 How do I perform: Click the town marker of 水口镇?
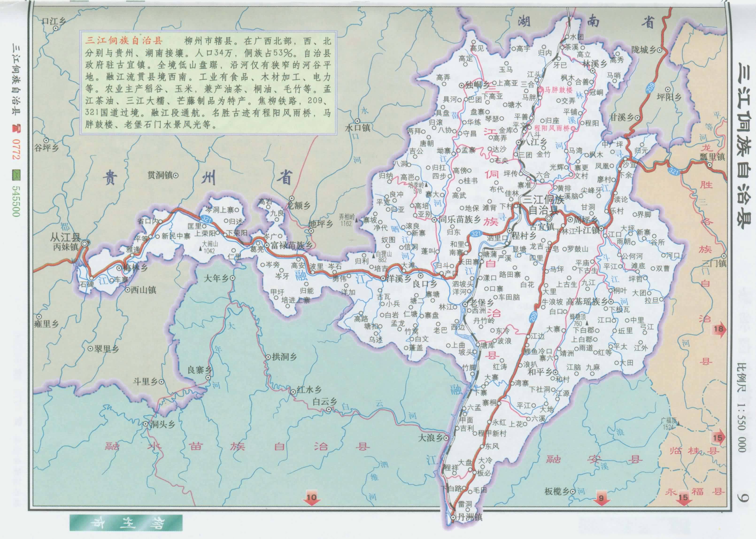coord(358,121)
